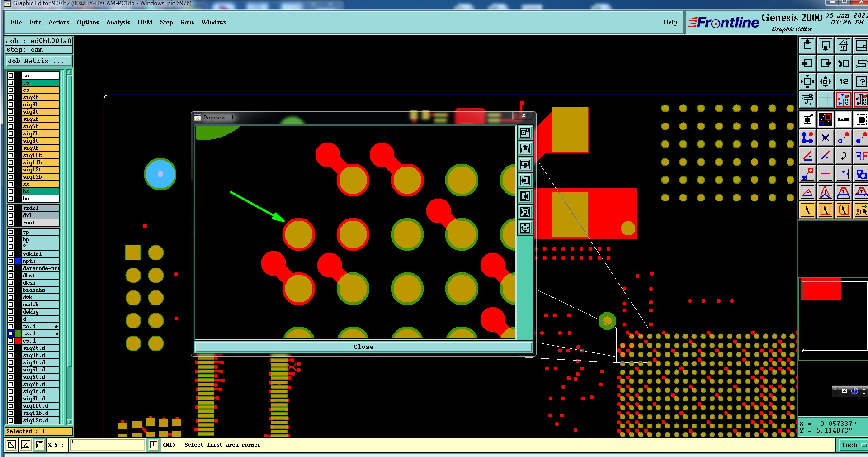Toggle display checkbox for layer sig7b
Viewport: 868px width, 457px height.
click(x=11, y=133)
